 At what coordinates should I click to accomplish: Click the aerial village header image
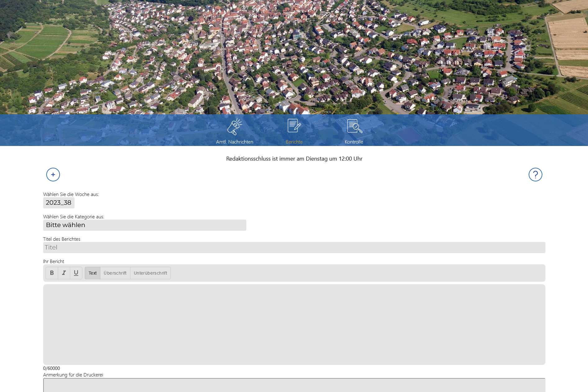(294, 56)
